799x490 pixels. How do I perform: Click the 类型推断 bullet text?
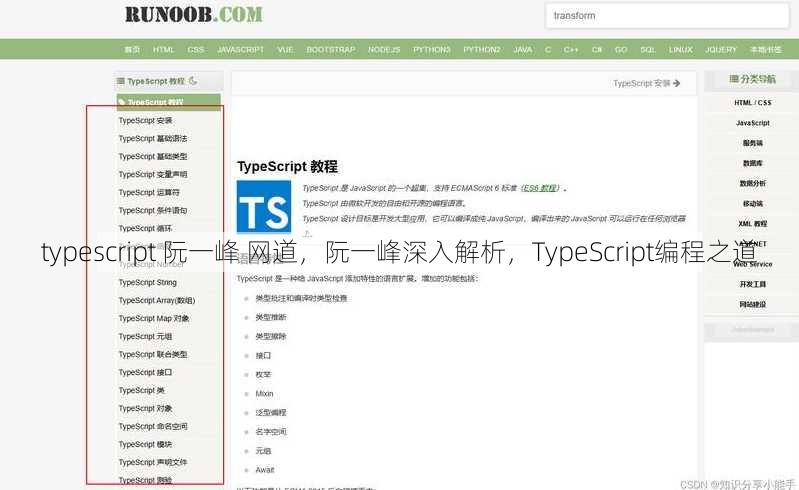click(271, 317)
